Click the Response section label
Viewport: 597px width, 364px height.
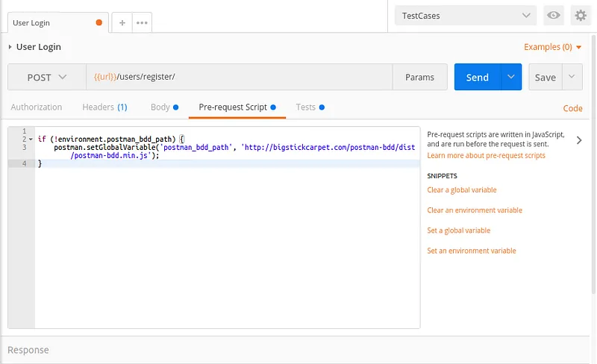28,350
